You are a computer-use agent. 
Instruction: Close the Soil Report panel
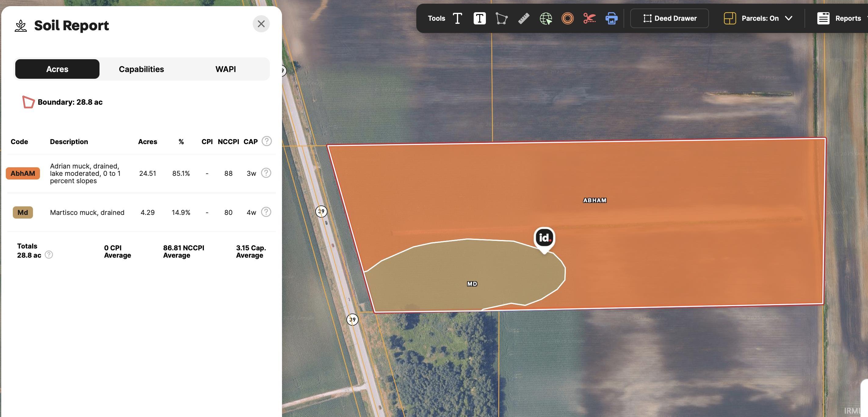261,24
